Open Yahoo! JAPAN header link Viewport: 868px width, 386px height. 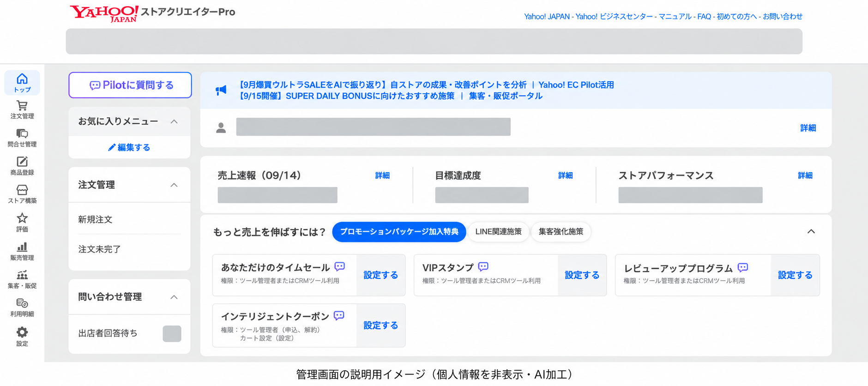[x=547, y=17]
